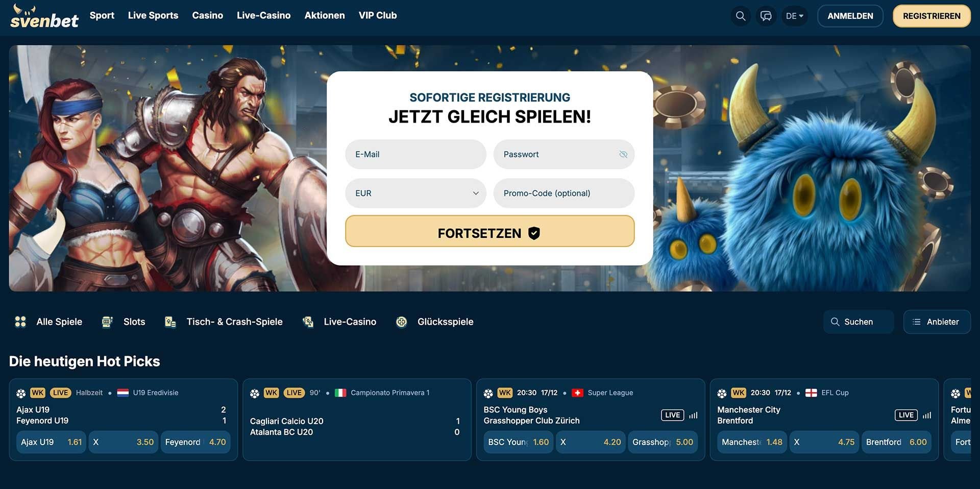Select the Glücksspiele wheel icon
980x489 pixels.
pos(402,322)
